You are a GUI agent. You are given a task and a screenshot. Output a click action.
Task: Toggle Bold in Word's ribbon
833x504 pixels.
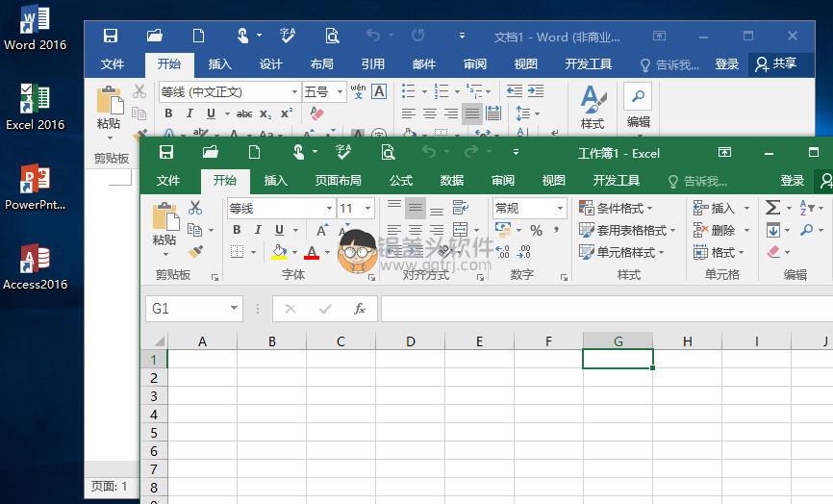(x=168, y=113)
